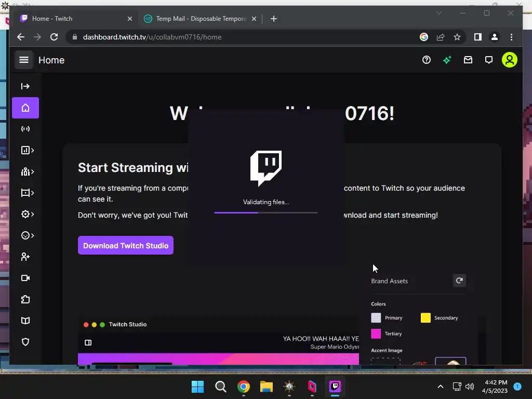Expand the sidebar with arrow icon
The height and width of the screenshot is (399, 532).
[25, 86]
